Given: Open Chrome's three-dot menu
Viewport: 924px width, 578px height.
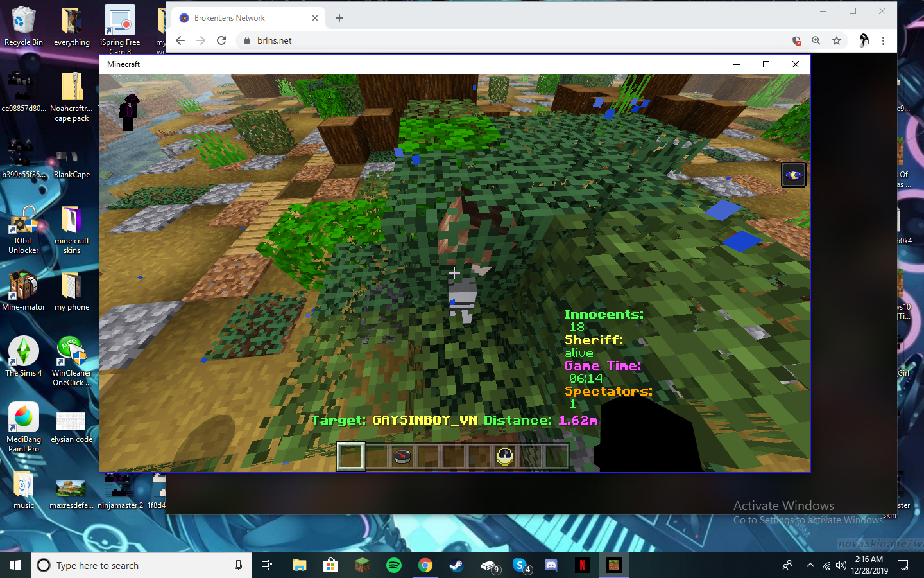Looking at the screenshot, I should (x=884, y=40).
